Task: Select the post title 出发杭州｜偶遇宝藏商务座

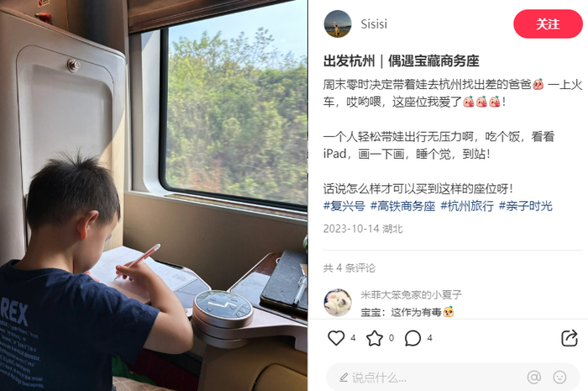Action: pyautogui.click(x=402, y=61)
